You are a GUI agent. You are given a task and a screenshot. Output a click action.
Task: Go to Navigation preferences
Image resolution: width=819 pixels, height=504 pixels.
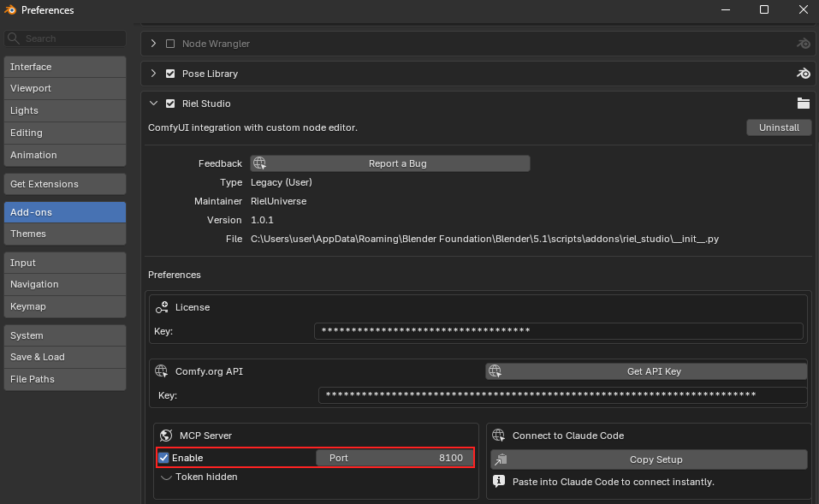click(65, 284)
